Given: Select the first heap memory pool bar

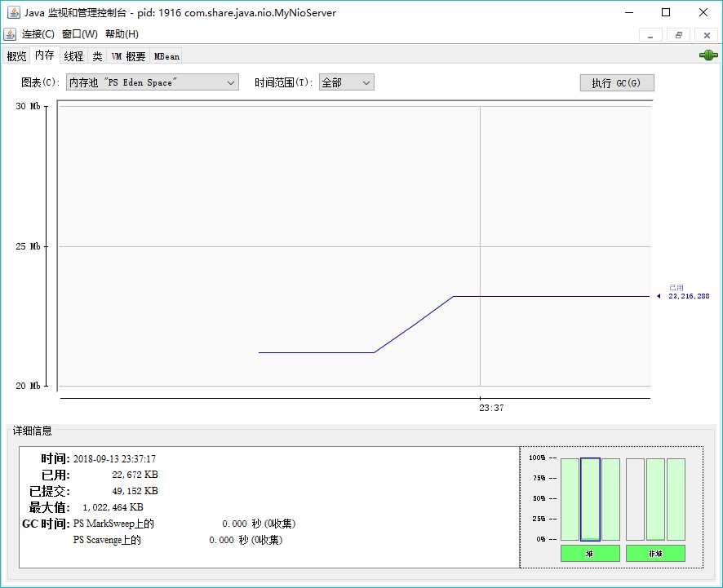Looking at the screenshot, I should (x=570, y=499).
